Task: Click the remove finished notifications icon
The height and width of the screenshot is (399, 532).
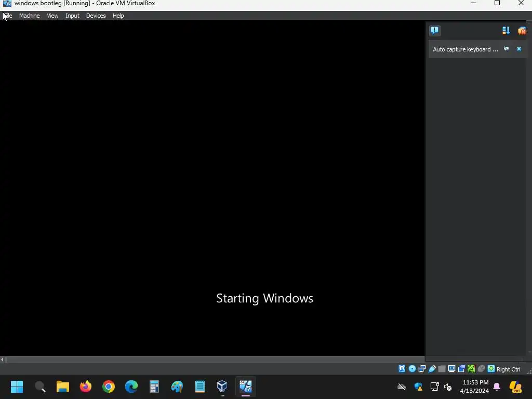Action: 522,31
